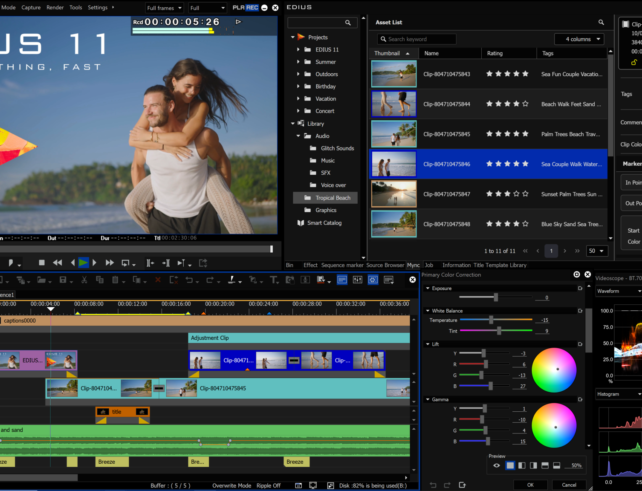Switch to the Source Browser tab
Image resolution: width=642 pixels, height=491 pixels.
385,265
